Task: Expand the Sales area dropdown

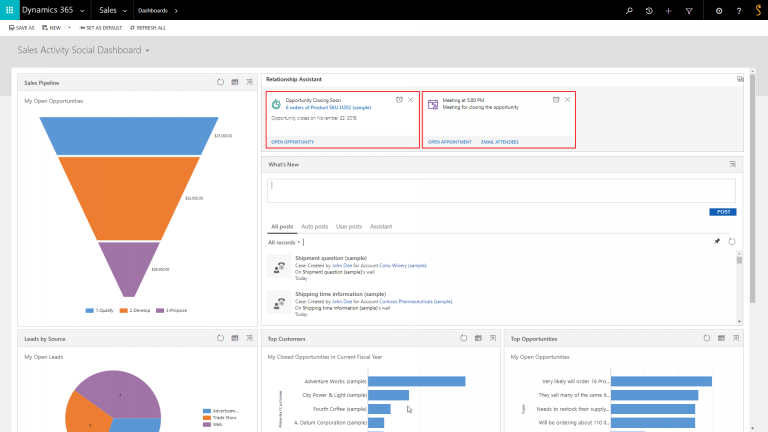Action: pyautogui.click(x=125, y=11)
